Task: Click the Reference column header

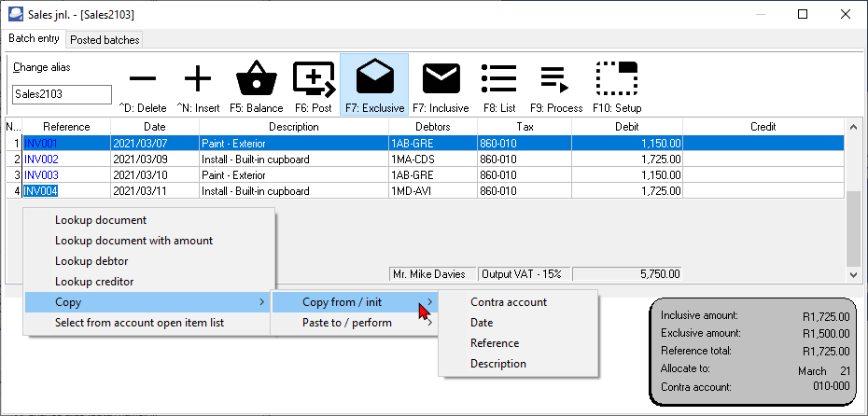Action: pos(66,127)
